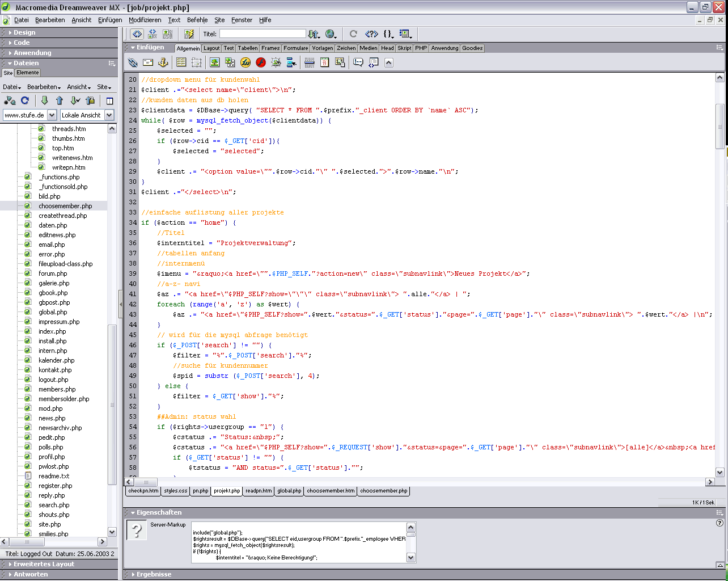This screenshot has width=728, height=581.
Task: Open the Lokale Ansicht view dropdown
Action: click(x=109, y=115)
